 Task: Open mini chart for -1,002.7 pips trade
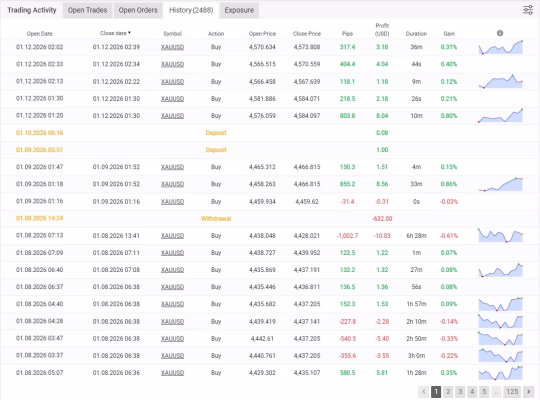point(501,236)
